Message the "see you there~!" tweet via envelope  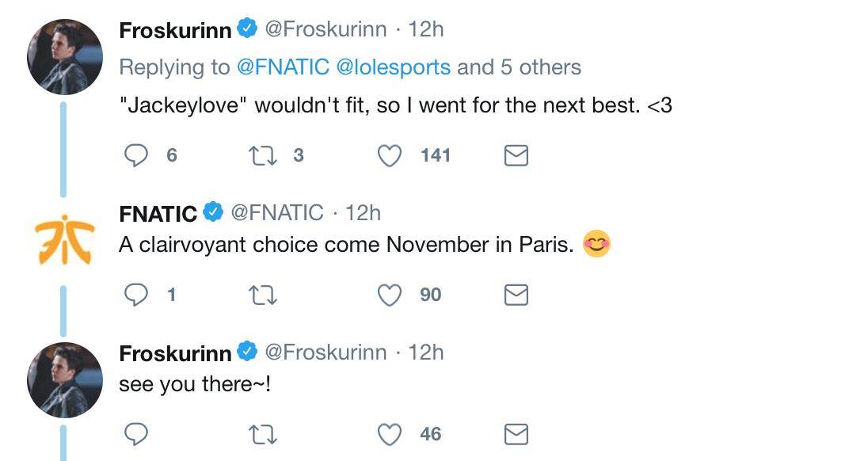pyautogui.click(x=516, y=434)
